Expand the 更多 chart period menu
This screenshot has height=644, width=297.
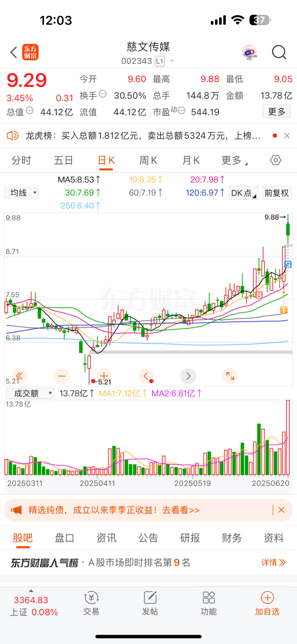tap(234, 160)
